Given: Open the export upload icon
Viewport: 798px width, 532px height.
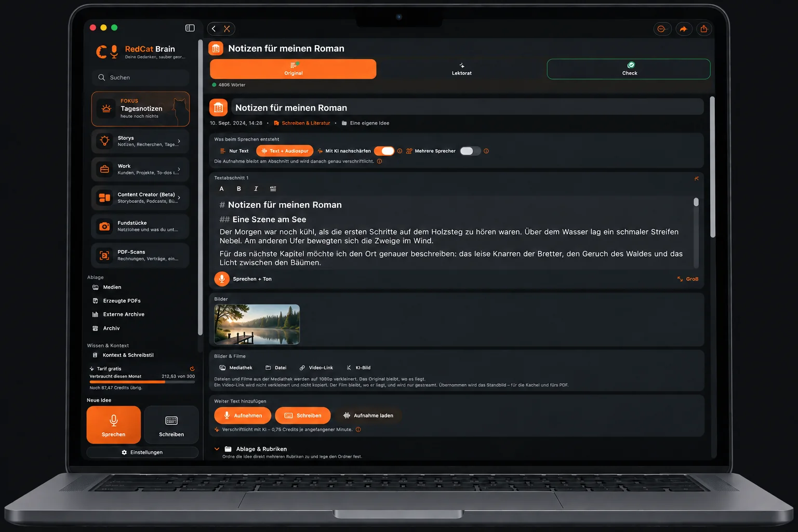Looking at the screenshot, I should [x=704, y=29].
